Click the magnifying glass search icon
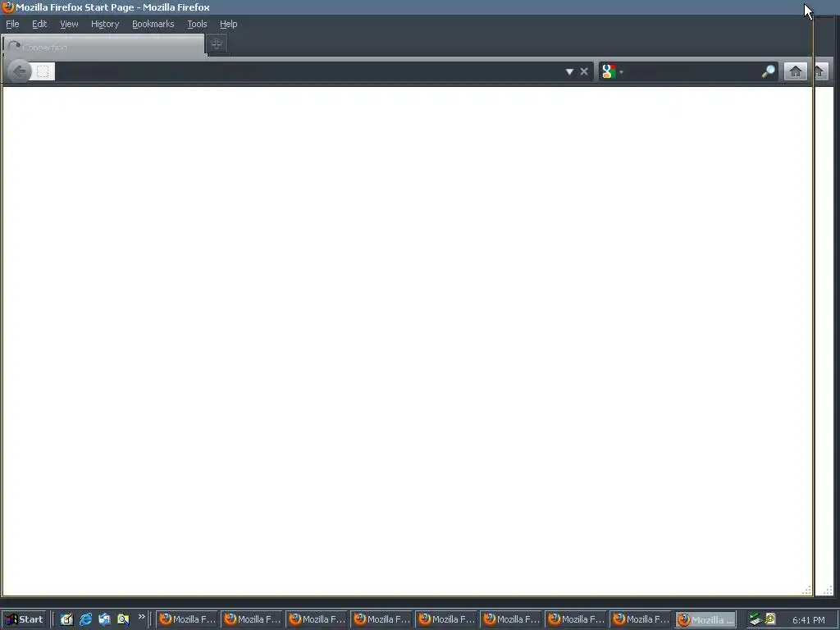The width and height of the screenshot is (840, 630). coord(768,71)
